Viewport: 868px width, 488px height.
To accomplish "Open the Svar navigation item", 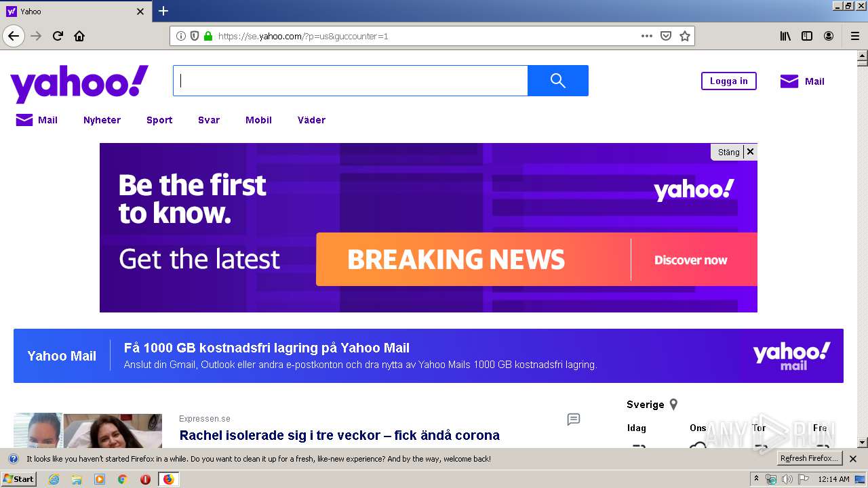I will point(209,120).
